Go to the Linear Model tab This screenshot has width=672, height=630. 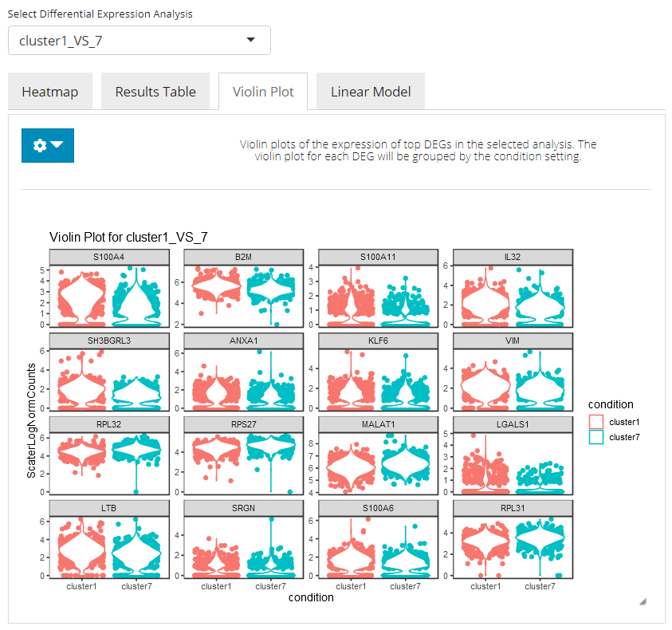pyautogui.click(x=371, y=92)
